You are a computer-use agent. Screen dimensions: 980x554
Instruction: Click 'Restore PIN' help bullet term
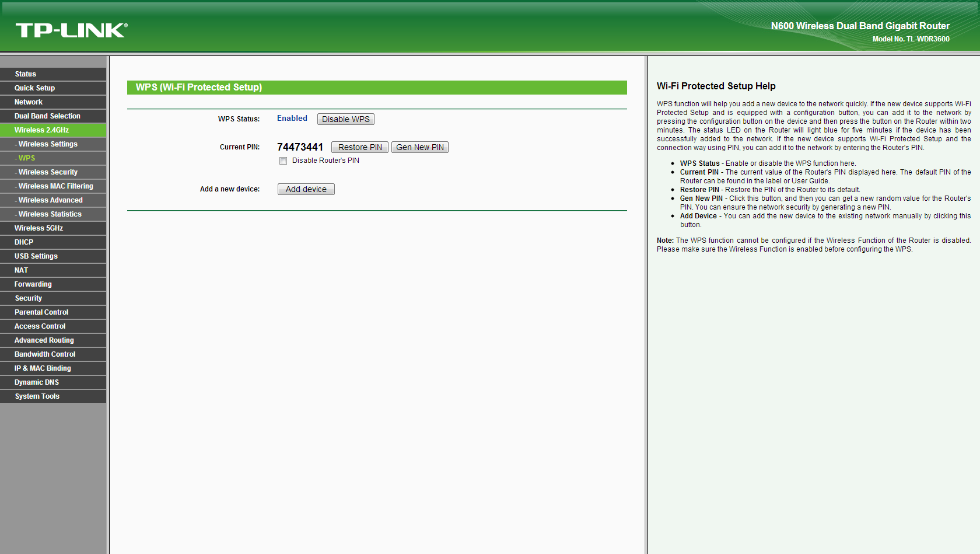pyautogui.click(x=699, y=190)
